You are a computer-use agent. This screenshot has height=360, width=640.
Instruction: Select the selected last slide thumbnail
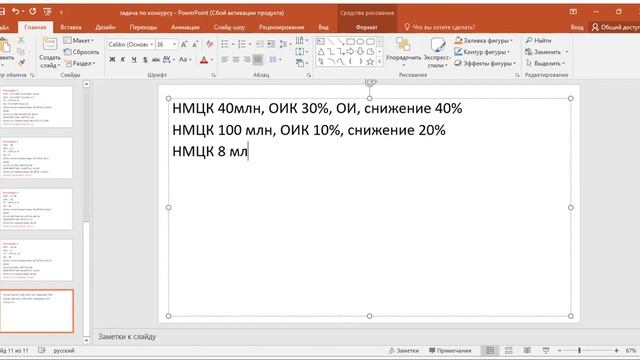[37, 311]
